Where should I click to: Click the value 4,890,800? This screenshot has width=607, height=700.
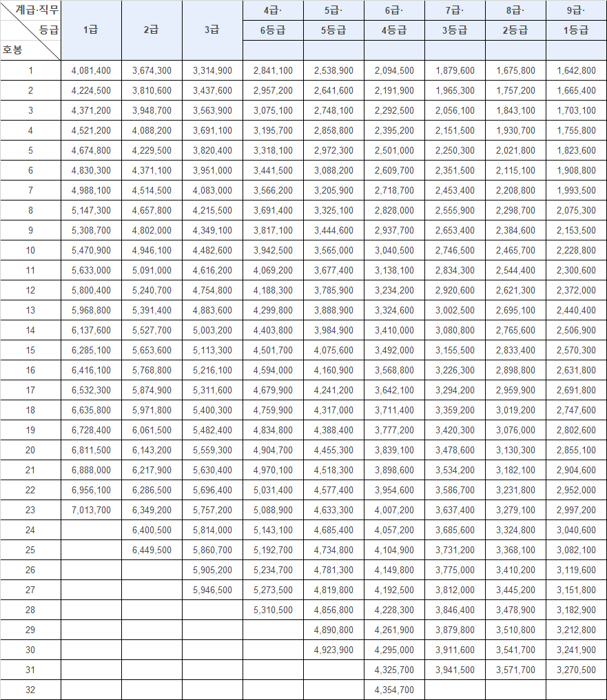334,630
